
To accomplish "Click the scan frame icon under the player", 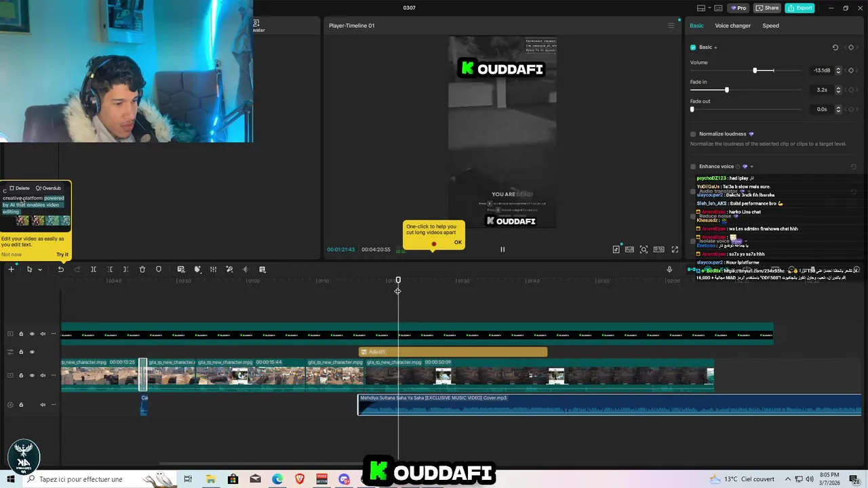I will 644,249.
